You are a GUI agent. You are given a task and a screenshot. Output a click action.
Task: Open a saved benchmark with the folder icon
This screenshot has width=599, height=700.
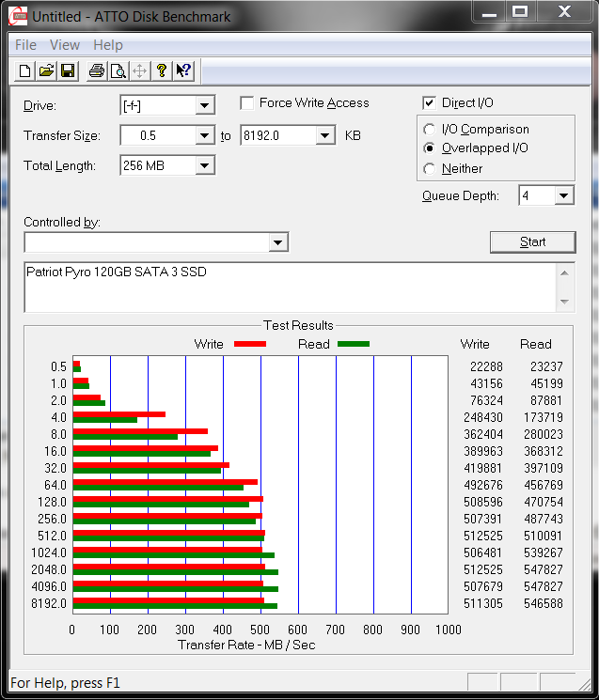click(46, 70)
